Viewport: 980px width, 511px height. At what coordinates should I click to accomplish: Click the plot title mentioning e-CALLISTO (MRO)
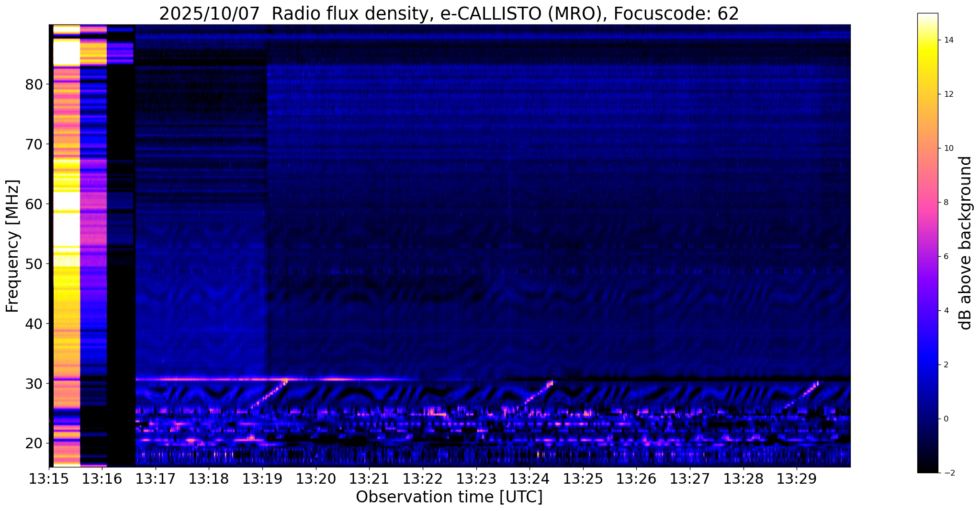(x=449, y=14)
